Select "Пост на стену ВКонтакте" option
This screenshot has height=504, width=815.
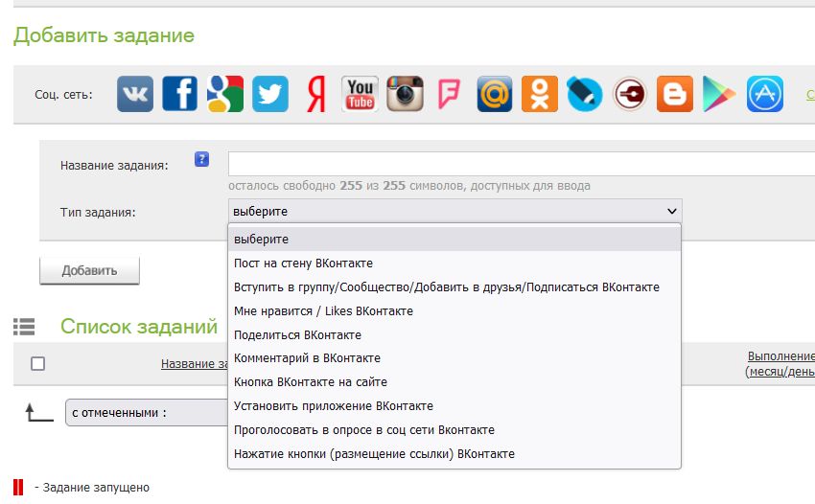click(303, 263)
